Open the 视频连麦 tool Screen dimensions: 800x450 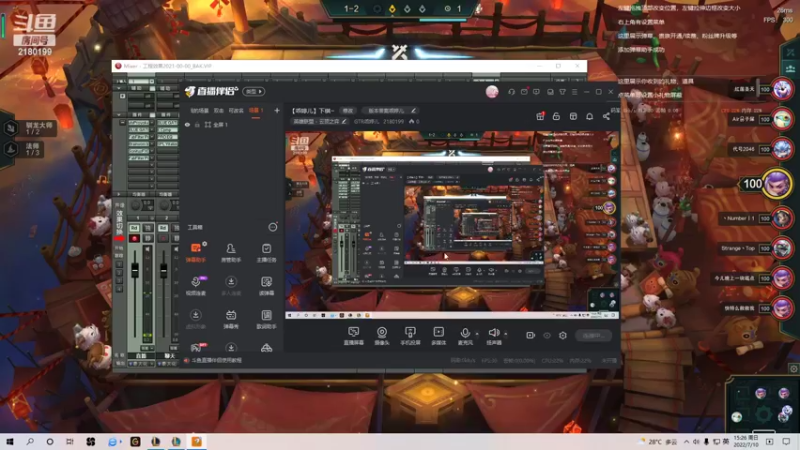[x=195, y=286]
